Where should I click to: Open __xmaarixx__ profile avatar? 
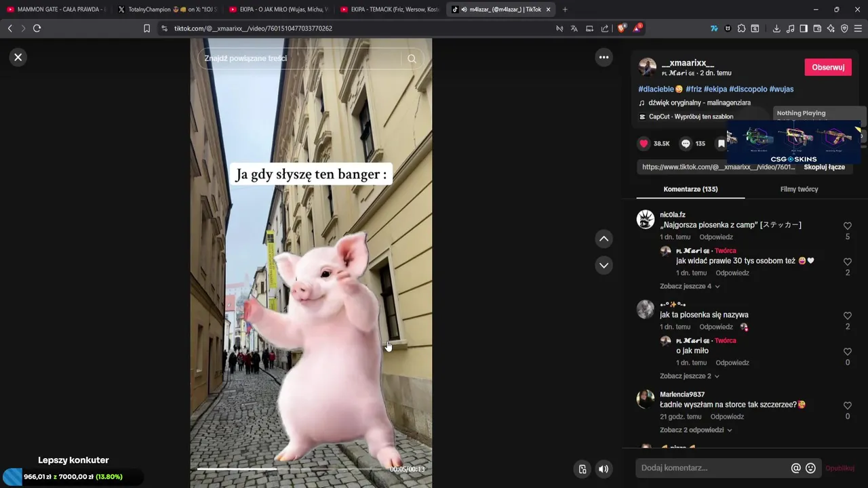[x=648, y=67]
